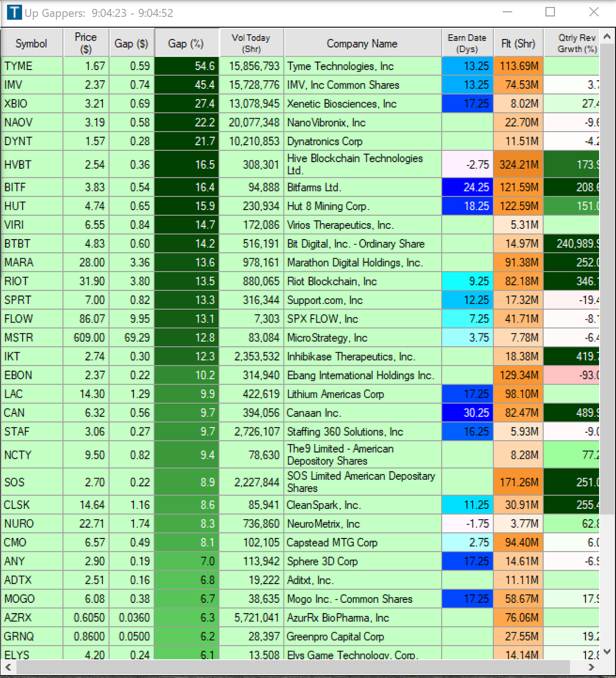Select the SOS symbol cell
Image resolution: width=616 pixels, height=678 pixels.
click(32, 482)
